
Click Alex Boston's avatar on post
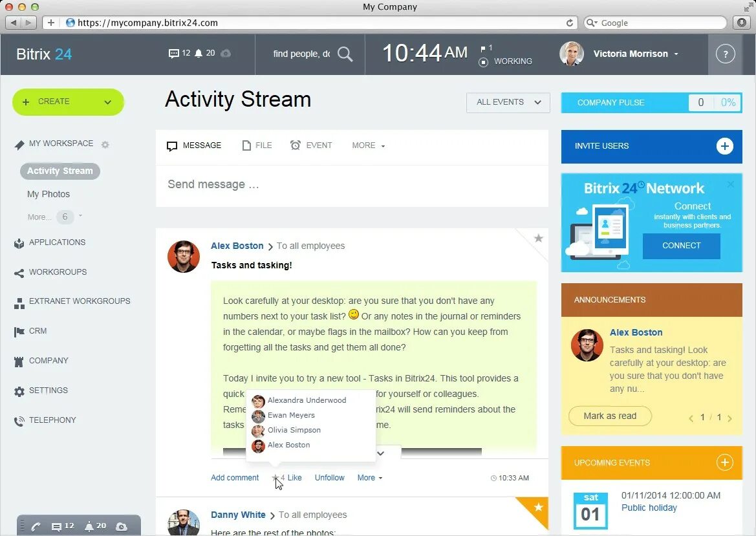184,257
